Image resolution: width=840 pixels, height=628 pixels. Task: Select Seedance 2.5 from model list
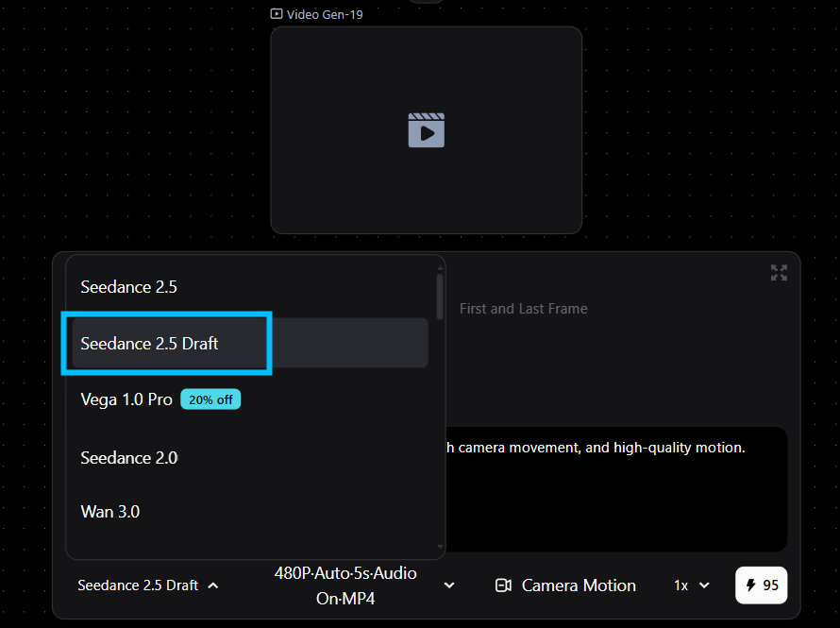pyautogui.click(x=250, y=287)
